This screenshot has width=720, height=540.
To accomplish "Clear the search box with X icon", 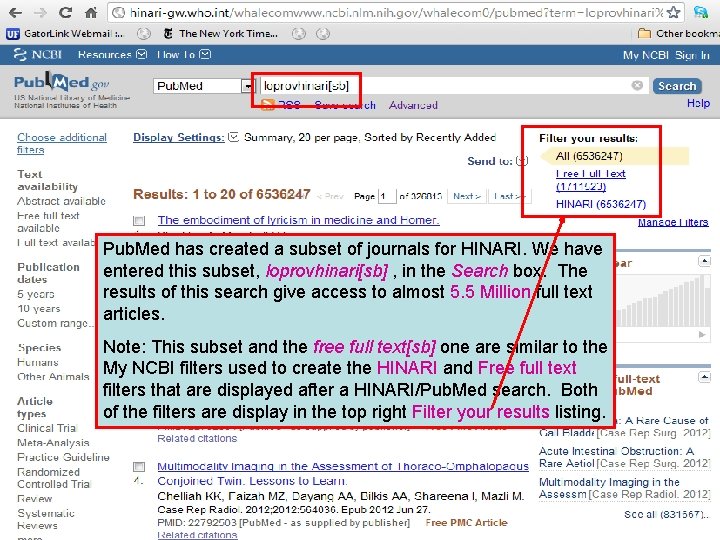I will pyautogui.click(x=637, y=85).
